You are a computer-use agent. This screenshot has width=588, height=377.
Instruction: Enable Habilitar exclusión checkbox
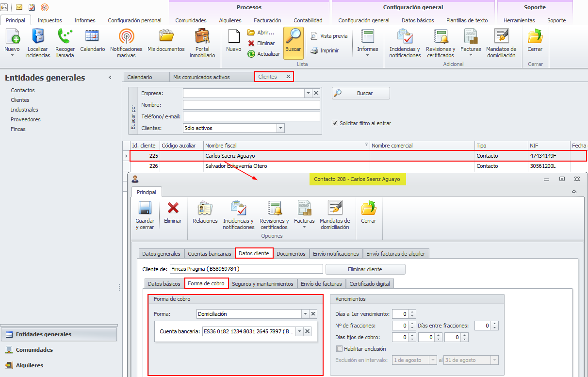[x=339, y=348]
